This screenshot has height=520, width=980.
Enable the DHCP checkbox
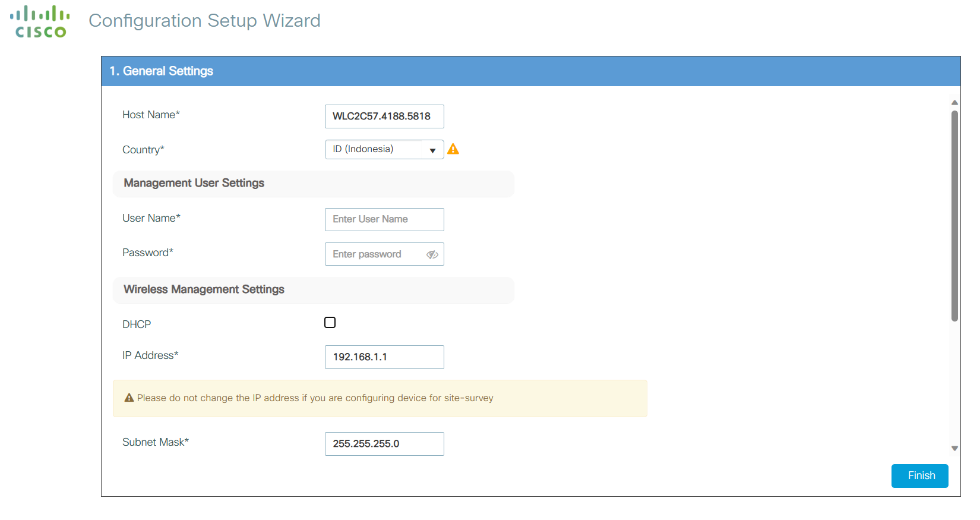330,323
